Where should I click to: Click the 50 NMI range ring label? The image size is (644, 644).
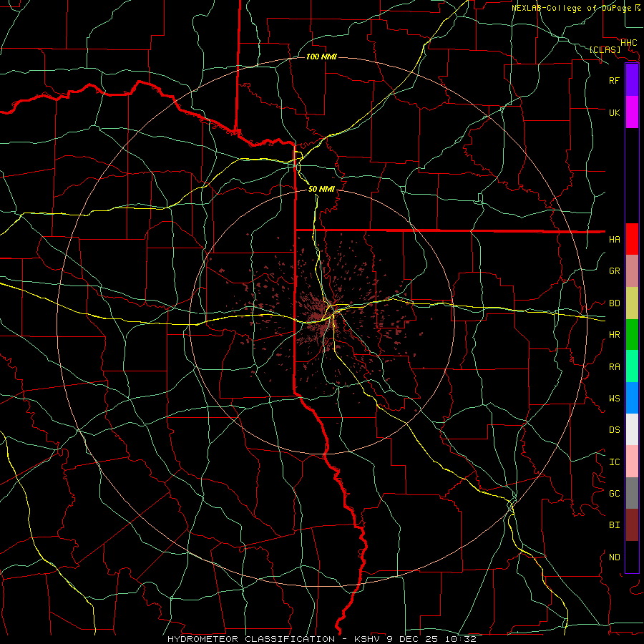pyautogui.click(x=321, y=189)
